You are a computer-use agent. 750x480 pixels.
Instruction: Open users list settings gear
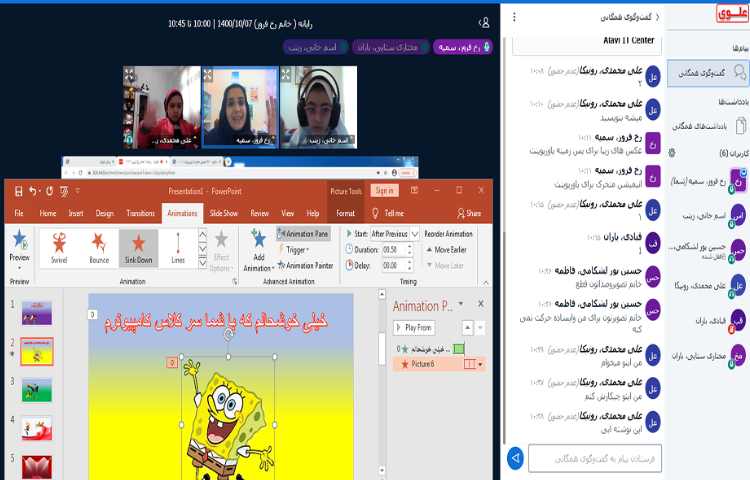pos(672,153)
